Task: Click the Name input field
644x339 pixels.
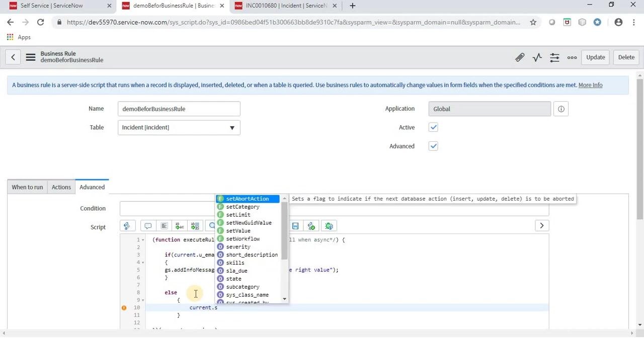Action: (179, 109)
